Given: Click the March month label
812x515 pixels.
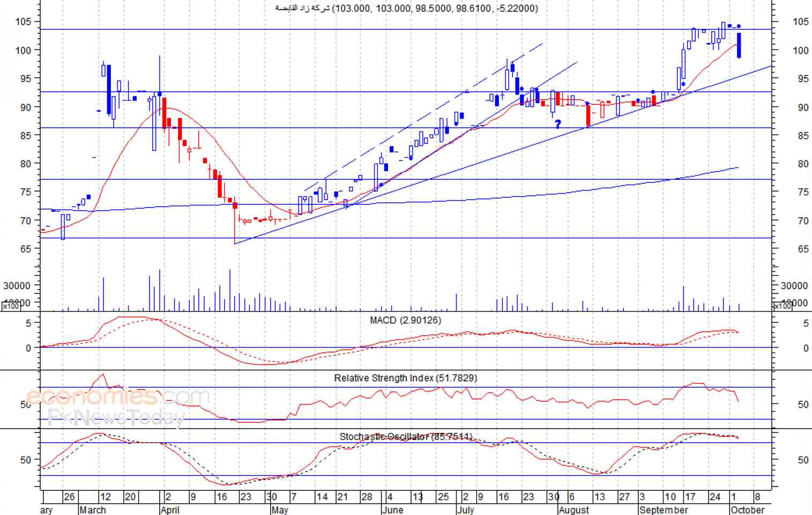Looking at the screenshot, I should [x=92, y=510].
